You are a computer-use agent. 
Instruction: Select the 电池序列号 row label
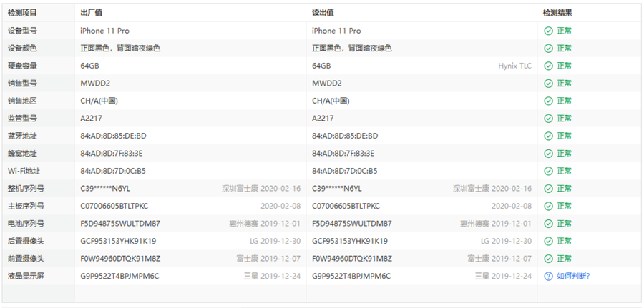(26, 224)
